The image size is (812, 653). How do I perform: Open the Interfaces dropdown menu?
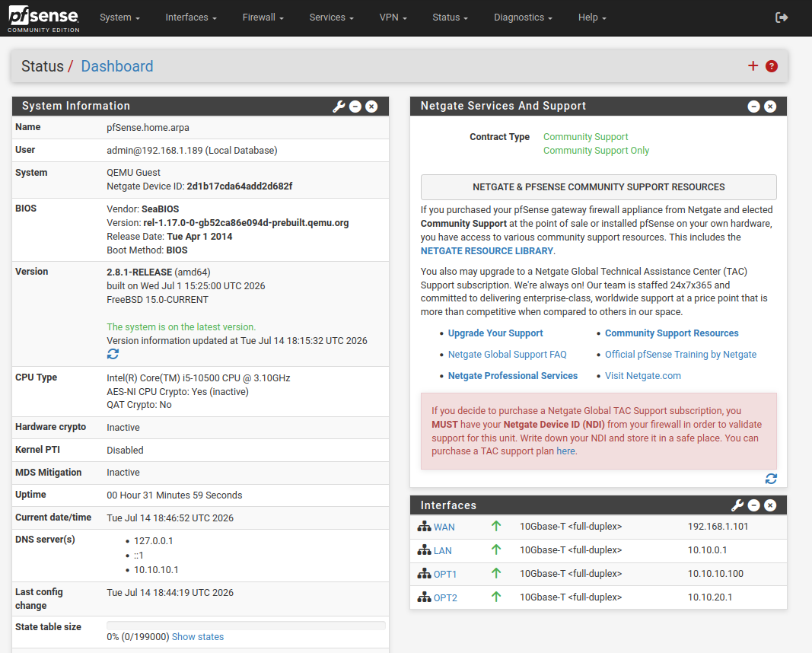pos(191,18)
